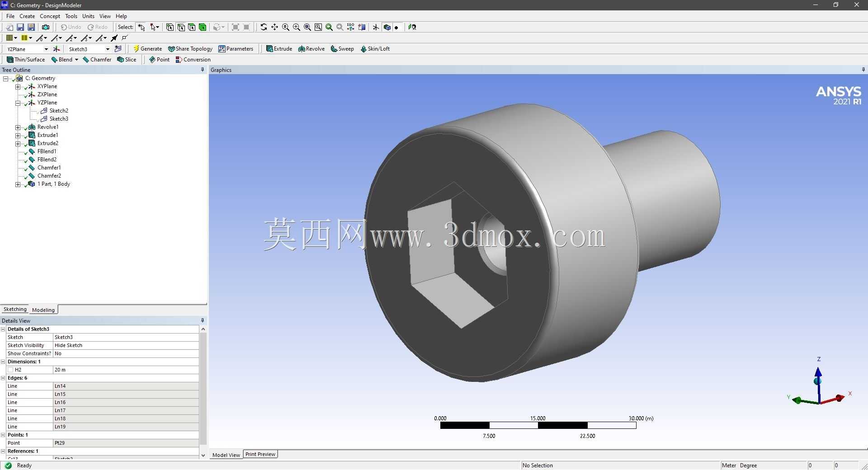Expand the XYPlane tree node
Screen dimensions: 868x470
click(18, 87)
